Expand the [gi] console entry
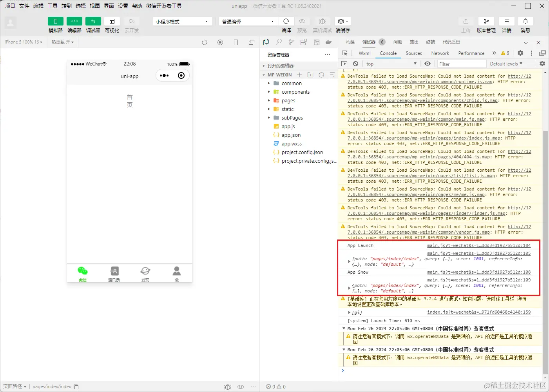549x392 pixels. click(x=349, y=312)
